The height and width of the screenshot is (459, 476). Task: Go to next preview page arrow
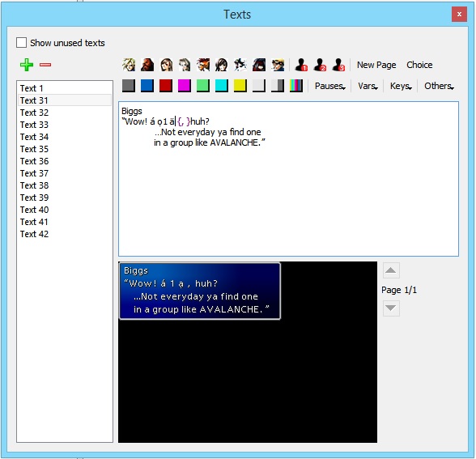coord(391,308)
